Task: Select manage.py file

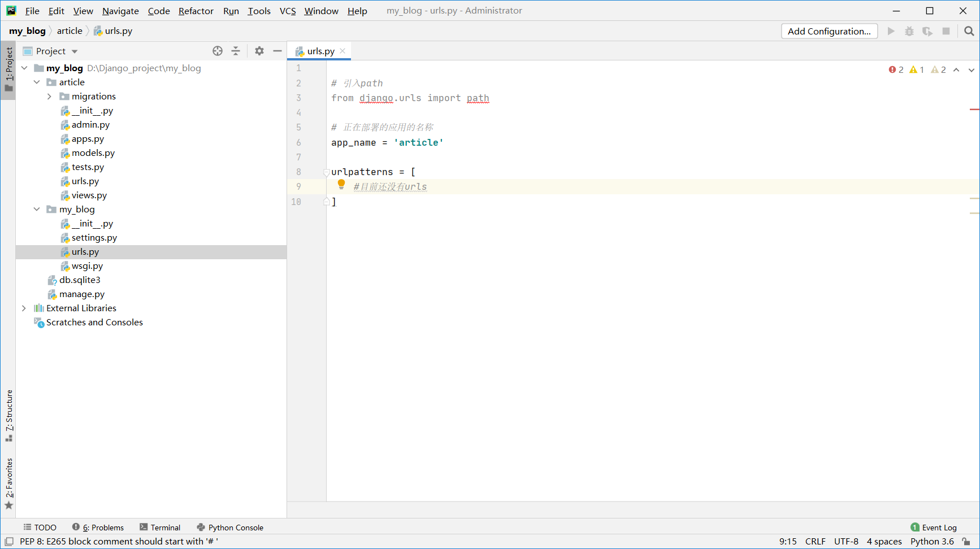Action: coord(81,294)
